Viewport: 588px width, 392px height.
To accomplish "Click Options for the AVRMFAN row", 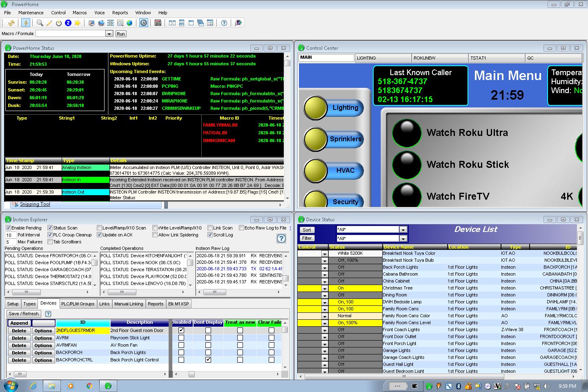I will click(43, 345).
